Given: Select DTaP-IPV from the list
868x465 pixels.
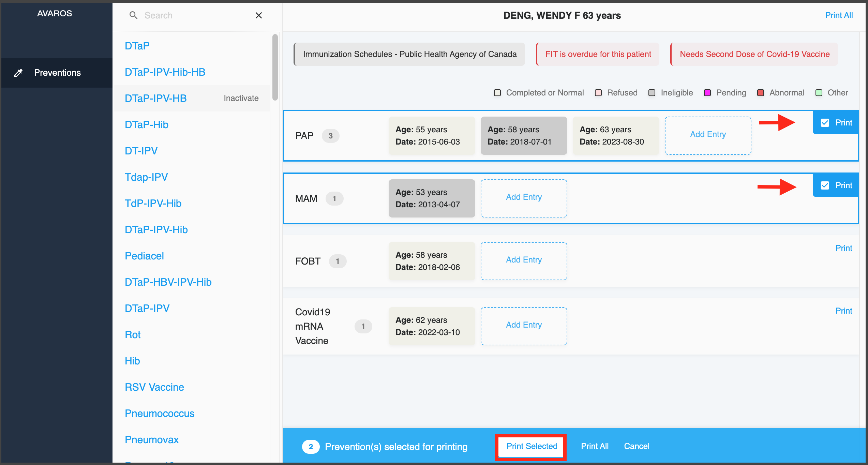Looking at the screenshot, I should click(x=147, y=308).
